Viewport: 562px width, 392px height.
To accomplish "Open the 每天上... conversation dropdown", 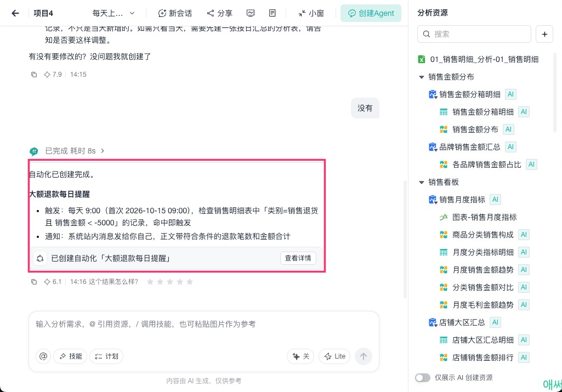I will pyautogui.click(x=113, y=13).
